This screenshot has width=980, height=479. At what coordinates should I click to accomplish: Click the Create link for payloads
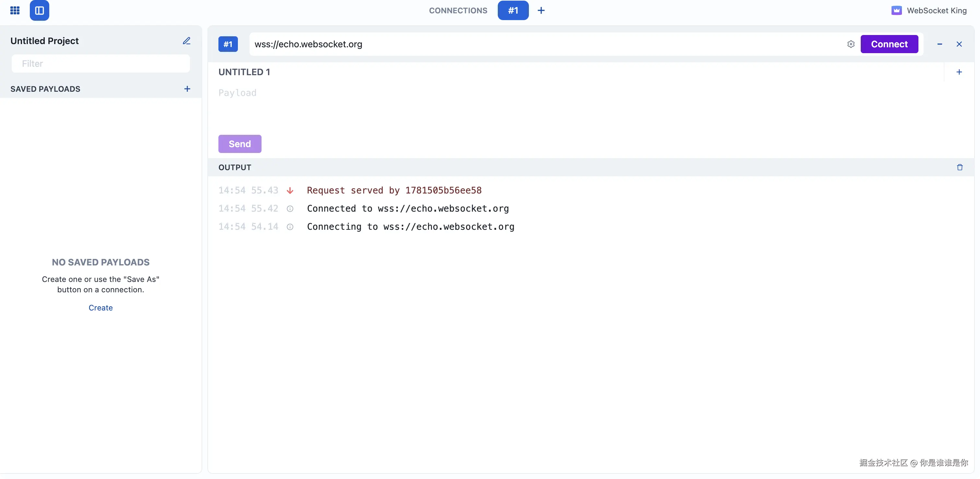[x=100, y=308]
